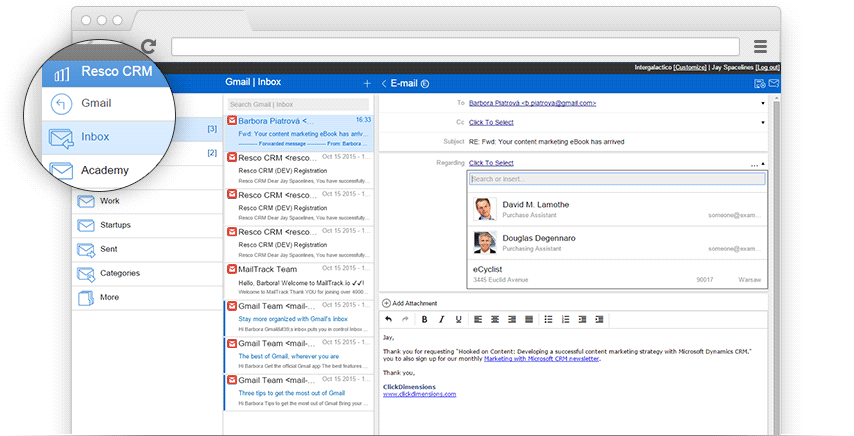Apply Italic formatting in editor toolbar
The height and width of the screenshot is (436, 854).
[x=441, y=319]
